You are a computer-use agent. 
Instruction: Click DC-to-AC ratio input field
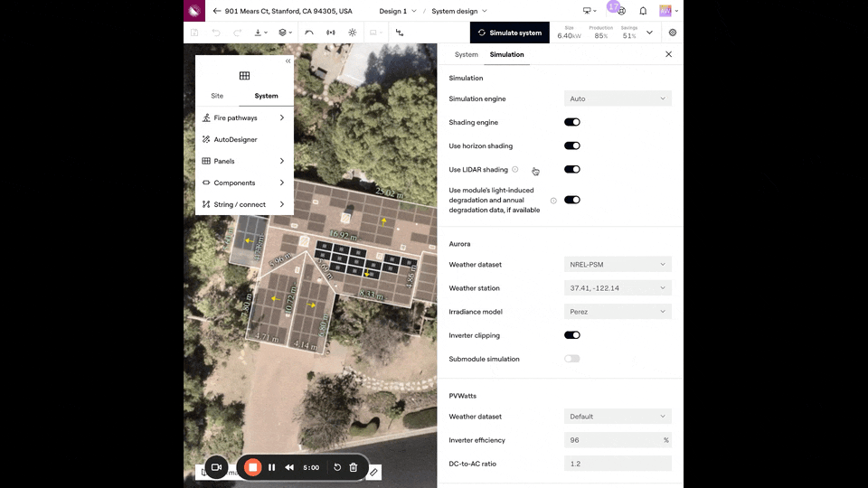pos(618,464)
